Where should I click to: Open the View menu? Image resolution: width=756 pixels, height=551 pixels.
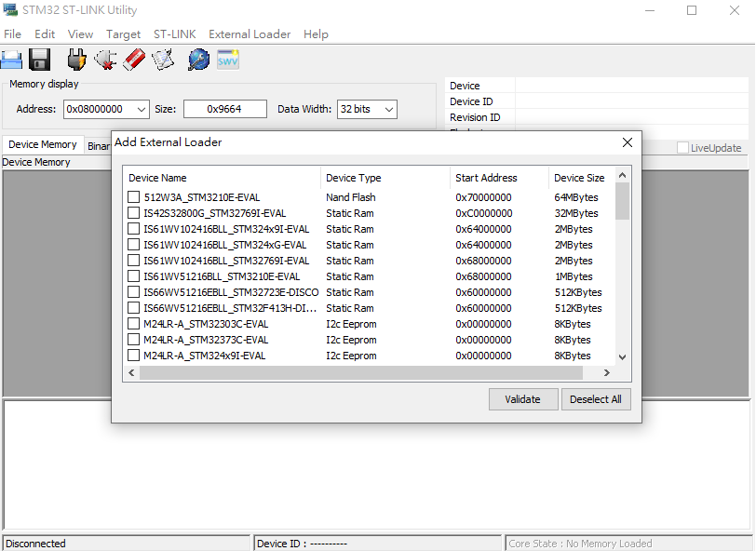click(x=80, y=34)
